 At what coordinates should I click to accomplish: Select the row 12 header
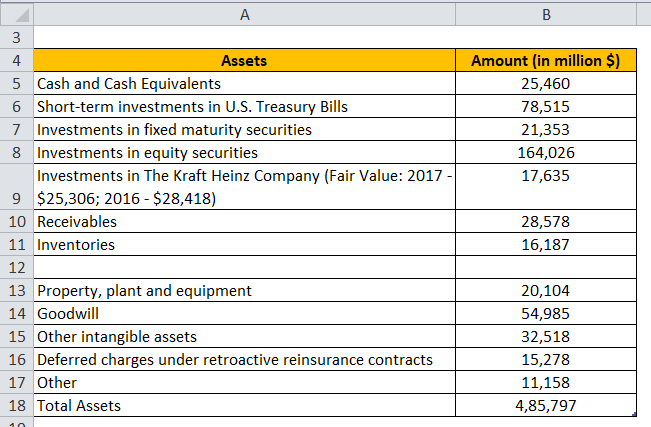pos(17,267)
